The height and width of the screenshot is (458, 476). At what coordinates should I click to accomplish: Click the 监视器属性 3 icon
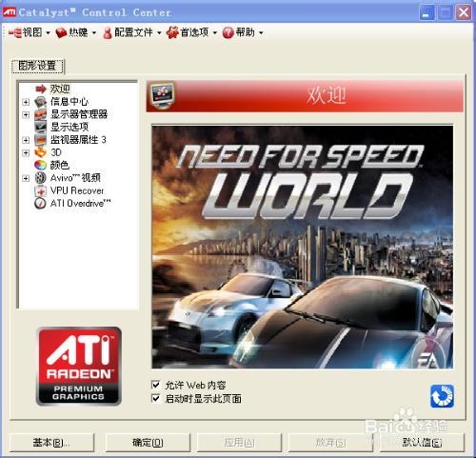click(x=41, y=140)
